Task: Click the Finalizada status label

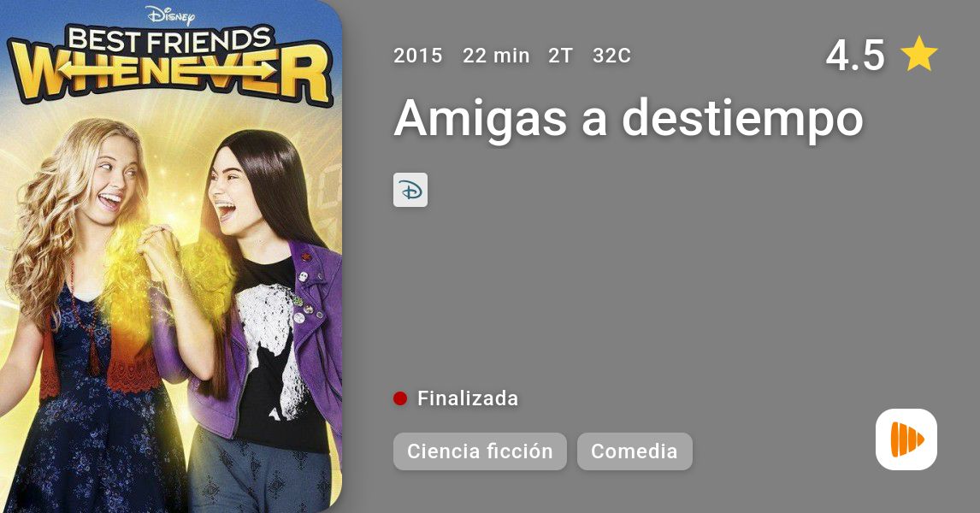Action: (468, 398)
